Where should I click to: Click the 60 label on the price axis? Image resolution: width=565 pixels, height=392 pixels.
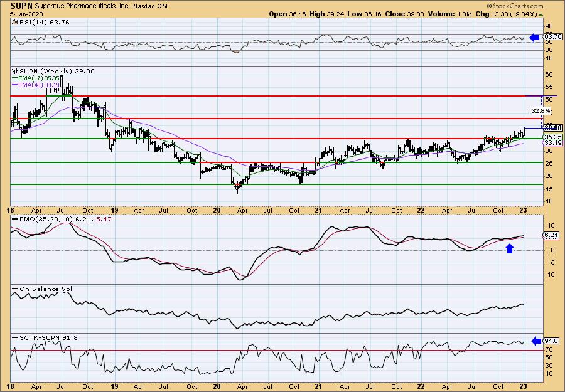point(549,75)
